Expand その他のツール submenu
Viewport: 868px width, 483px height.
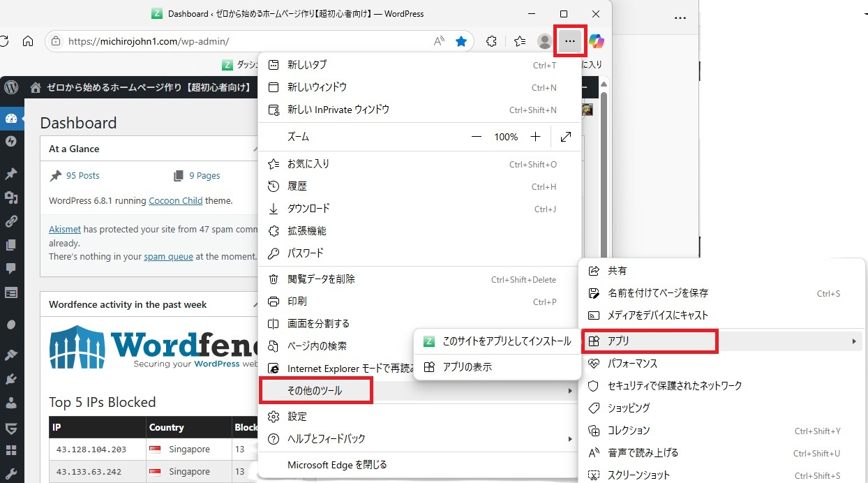[419, 391]
